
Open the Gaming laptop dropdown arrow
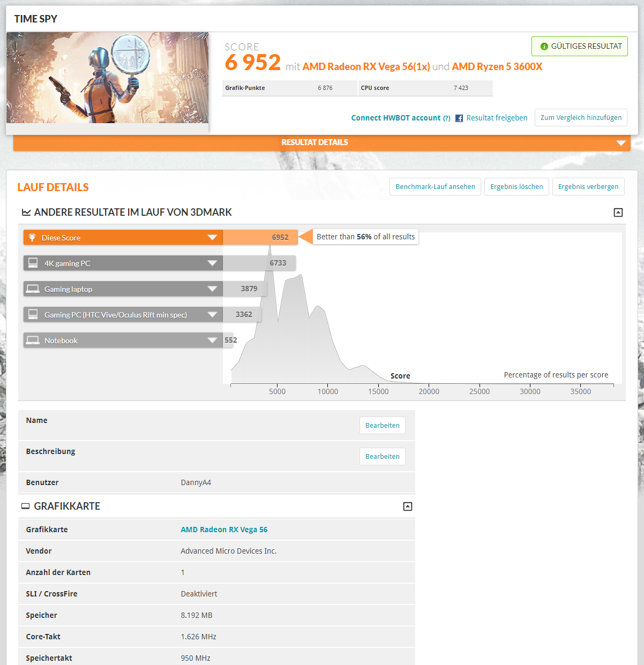[x=212, y=289]
